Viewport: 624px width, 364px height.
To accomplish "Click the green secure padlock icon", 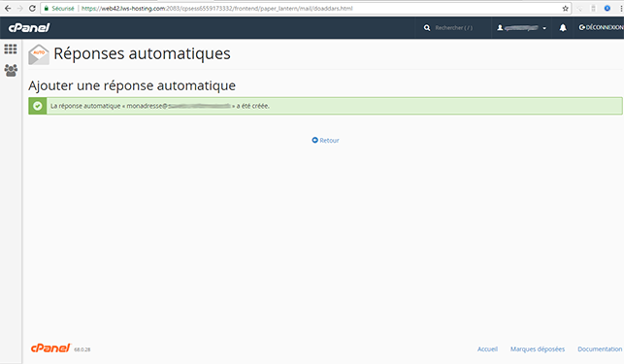I will pos(47,9).
